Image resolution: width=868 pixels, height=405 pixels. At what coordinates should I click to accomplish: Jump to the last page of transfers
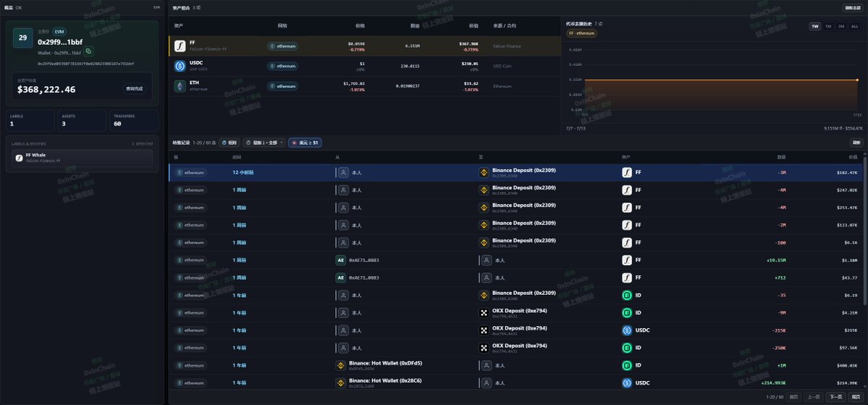click(855, 397)
